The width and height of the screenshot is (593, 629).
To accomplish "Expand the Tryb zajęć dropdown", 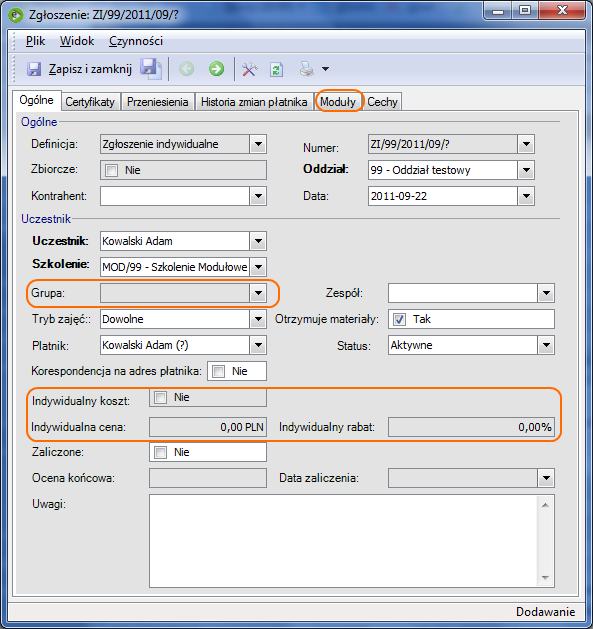I will coord(258,319).
